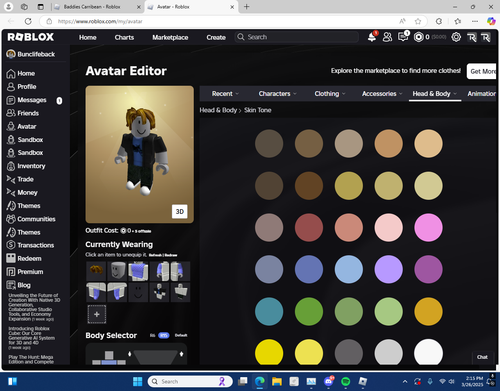The width and height of the screenshot is (500, 391).
Task: Click the Roblox search field
Action: [x=297, y=37]
